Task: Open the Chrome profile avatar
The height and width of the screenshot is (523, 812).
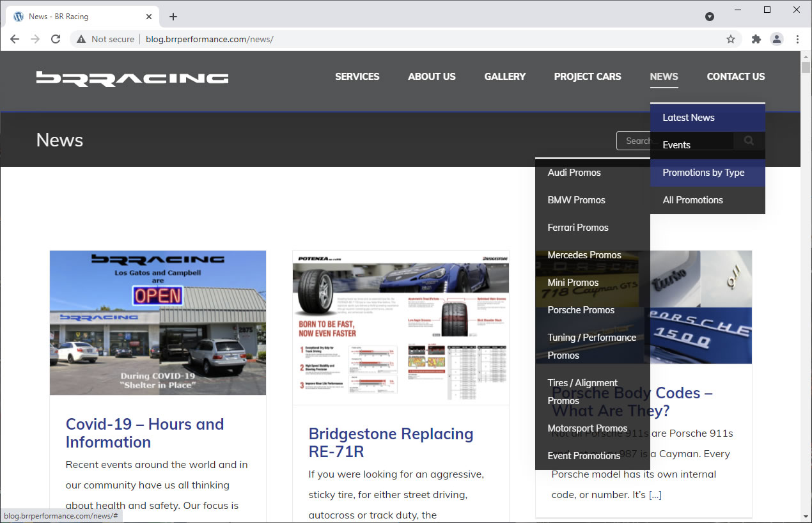Action: pos(777,39)
